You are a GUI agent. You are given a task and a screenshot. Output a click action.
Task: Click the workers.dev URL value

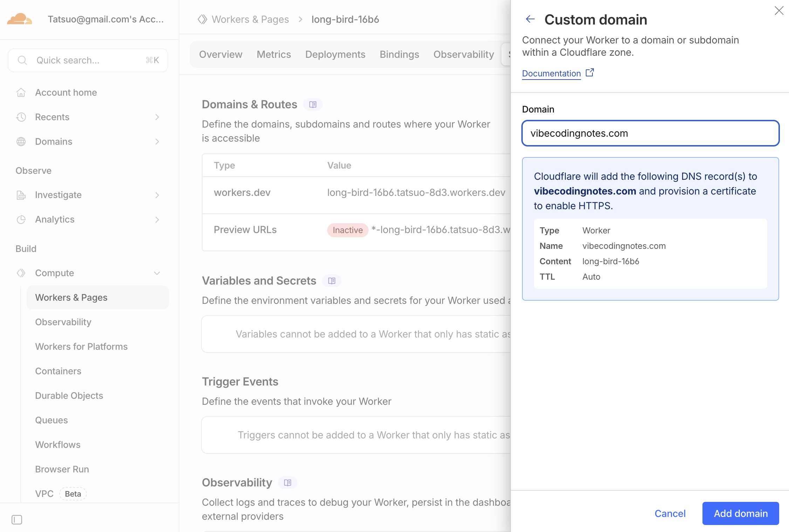(x=416, y=192)
